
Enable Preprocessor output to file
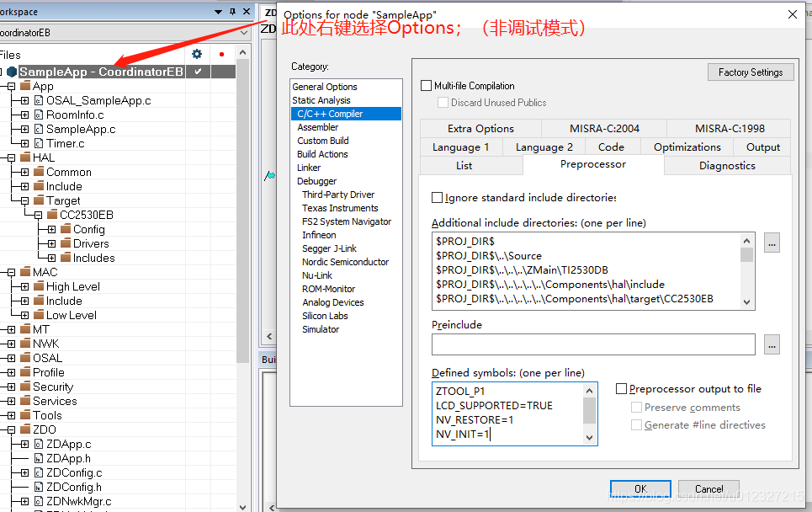[x=622, y=389]
